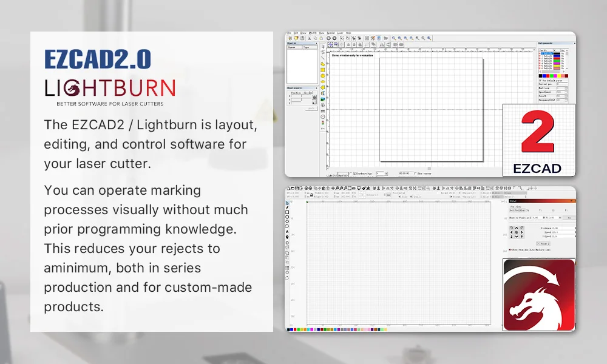Image resolution: width=607 pixels, height=364 pixels.
Task: Collapse the Mark parameter panel header arrow
Action: point(575,43)
